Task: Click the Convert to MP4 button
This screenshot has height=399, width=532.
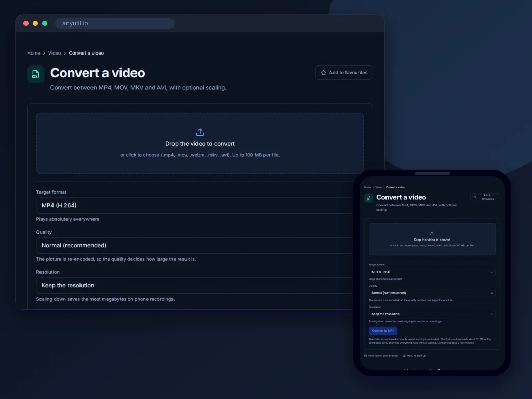Action: (x=383, y=331)
